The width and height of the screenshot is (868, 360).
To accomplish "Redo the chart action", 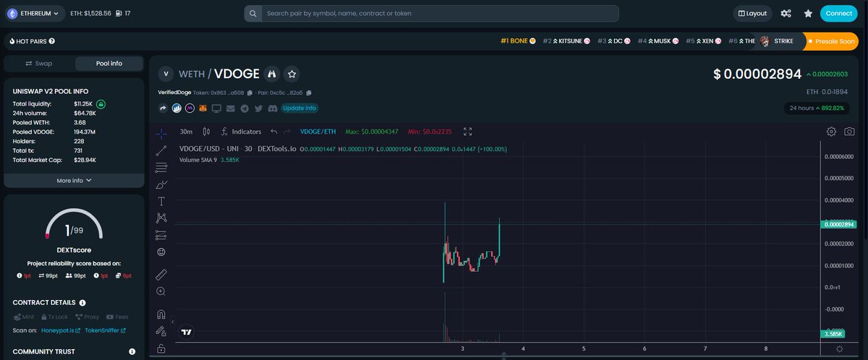I will [x=287, y=132].
